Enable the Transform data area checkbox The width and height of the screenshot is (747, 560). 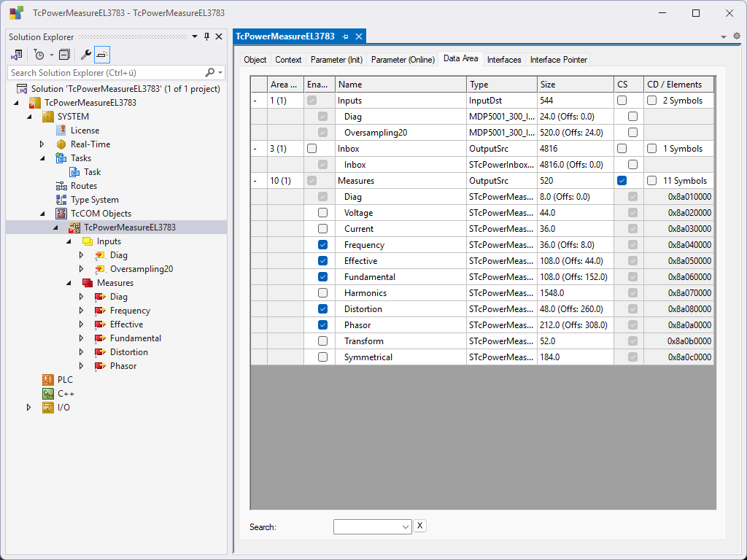click(322, 341)
